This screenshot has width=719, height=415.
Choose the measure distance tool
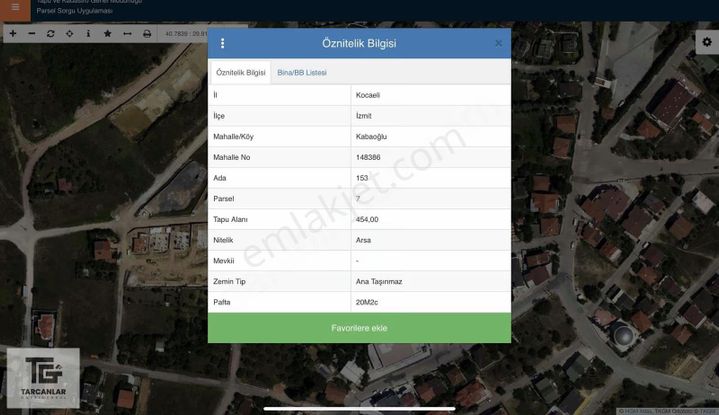click(x=127, y=33)
